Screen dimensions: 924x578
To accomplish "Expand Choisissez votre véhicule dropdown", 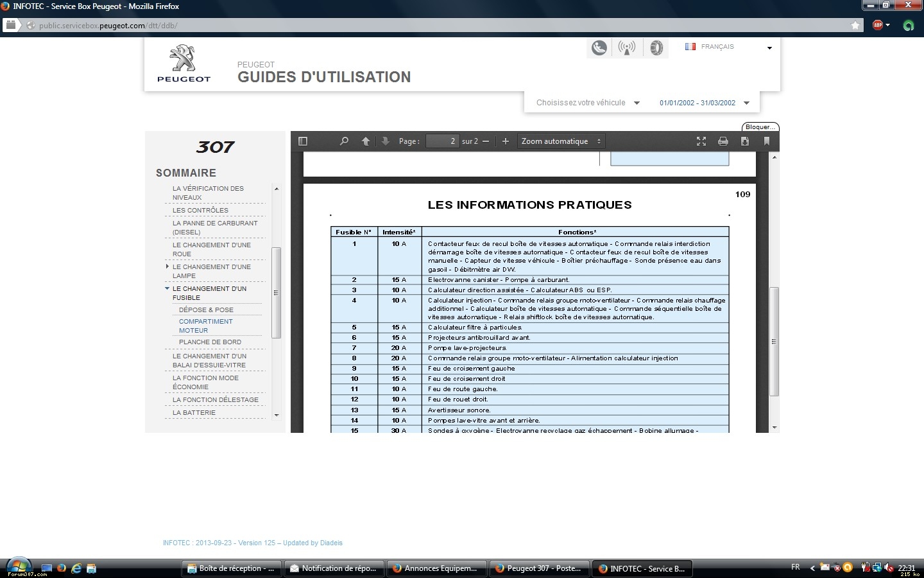I will coord(588,103).
